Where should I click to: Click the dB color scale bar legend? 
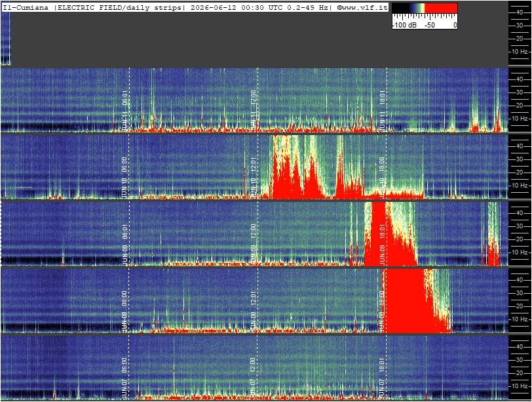(x=425, y=9)
